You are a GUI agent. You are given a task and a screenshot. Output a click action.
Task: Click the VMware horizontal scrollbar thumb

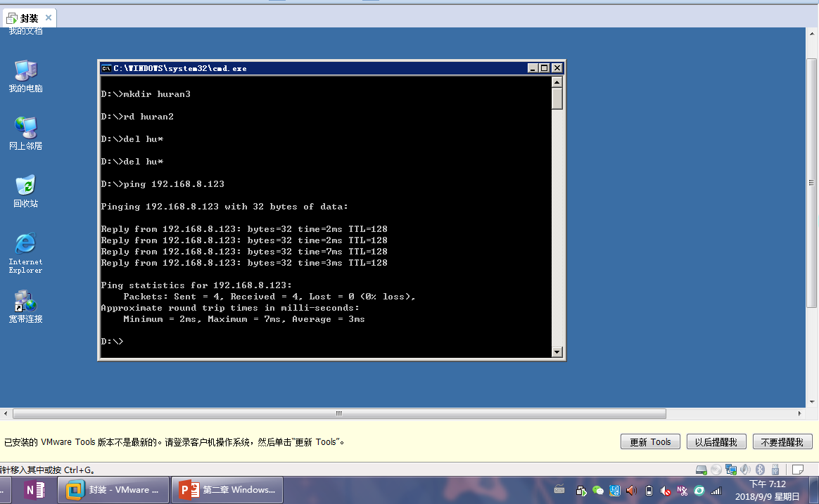(340, 414)
